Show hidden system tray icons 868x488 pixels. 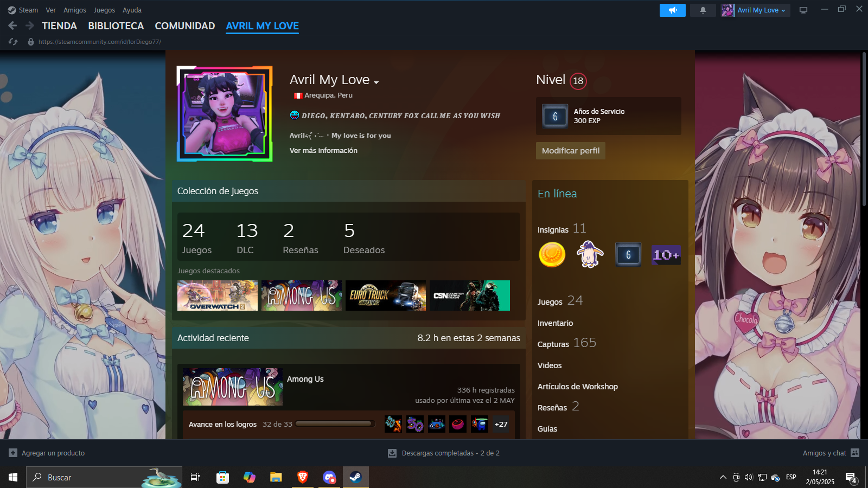pyautogui.click(x=723, y=477)
